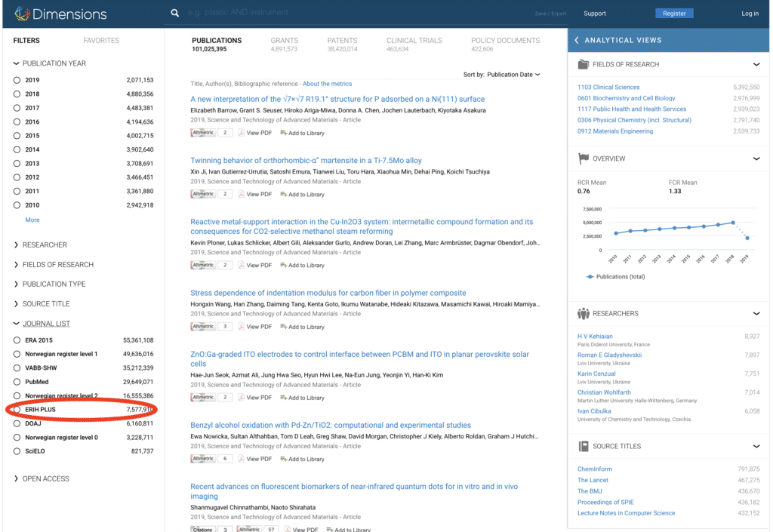Click View PDF icon for Twinning behavior article

pos(242,195)
